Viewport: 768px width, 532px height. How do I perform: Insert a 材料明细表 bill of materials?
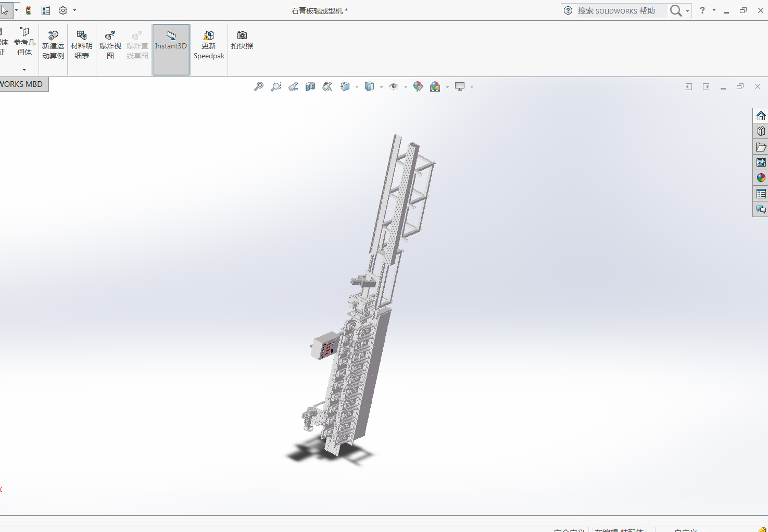coord(82,45)
